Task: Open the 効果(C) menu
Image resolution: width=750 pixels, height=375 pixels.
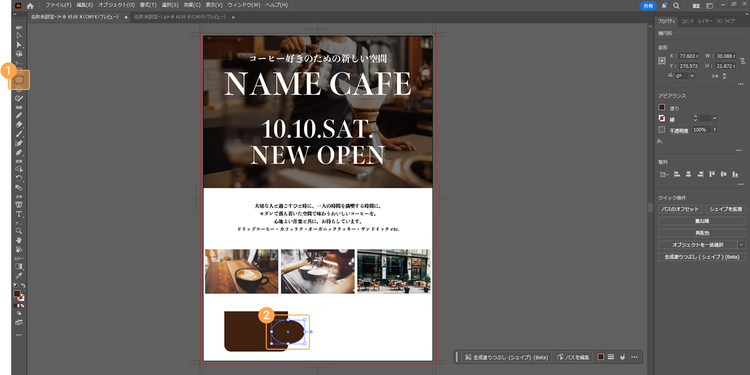Action: point(192,5)
